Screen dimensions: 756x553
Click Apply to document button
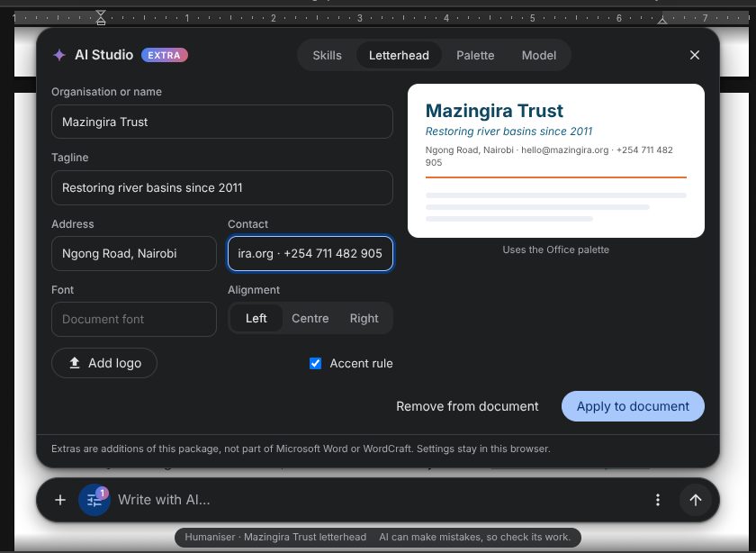pos(633,406)
